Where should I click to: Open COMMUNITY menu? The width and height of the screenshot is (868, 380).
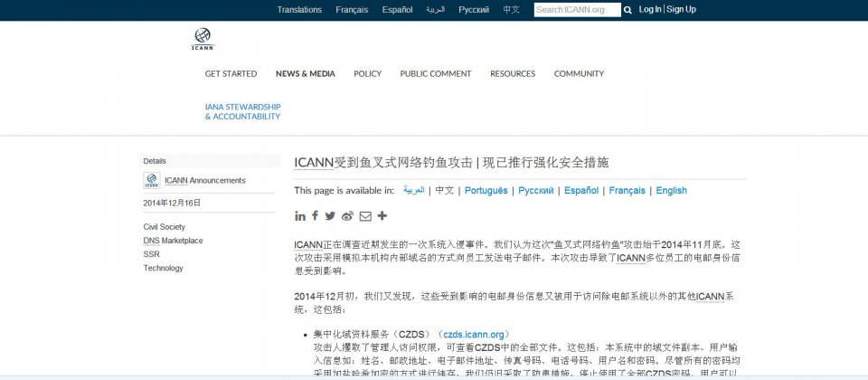pyautogui.click(x=579, y=73)
